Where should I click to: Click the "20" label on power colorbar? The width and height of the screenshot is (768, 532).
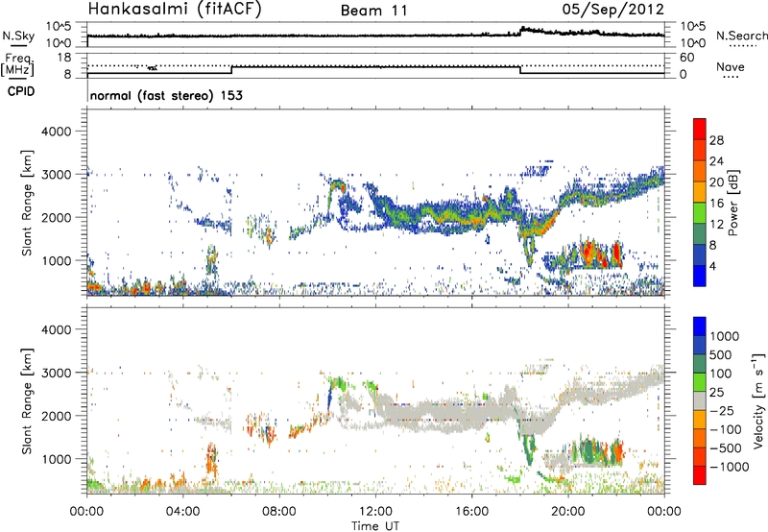coord(716,182)
